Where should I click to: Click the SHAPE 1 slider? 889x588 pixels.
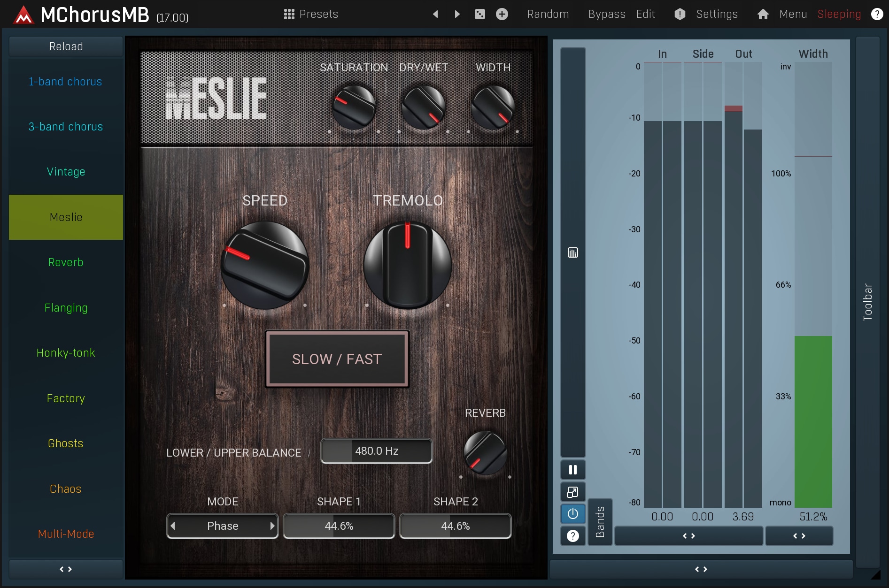(x=339, y=526)
